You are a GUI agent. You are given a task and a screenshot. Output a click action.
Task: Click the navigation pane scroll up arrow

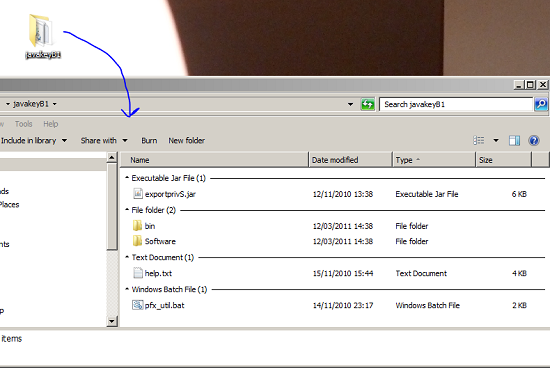[x=112, y=158]
